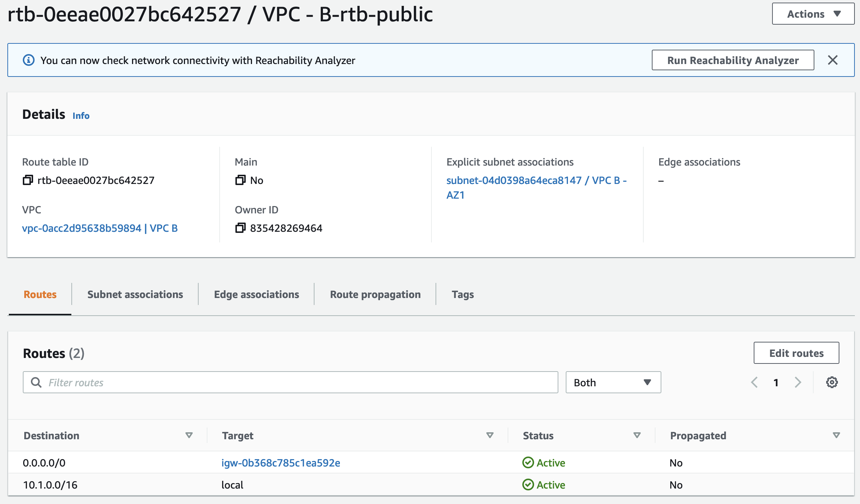The image size is (860, 504).
Task: Open igw-0b368c785c1ea592e target link
Action: click(281, 463)
